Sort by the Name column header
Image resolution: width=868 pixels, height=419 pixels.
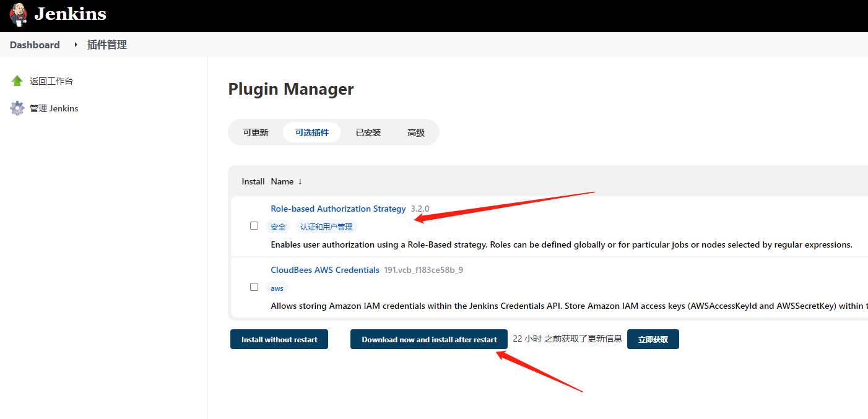click(x=287, y=181)
